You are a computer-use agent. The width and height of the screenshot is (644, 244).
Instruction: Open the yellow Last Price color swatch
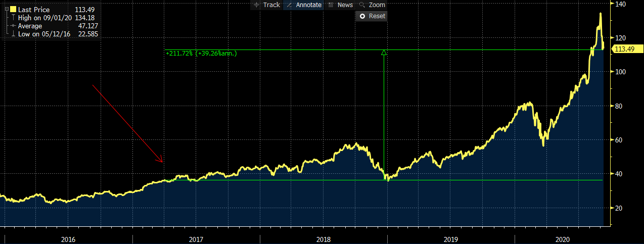13,10
